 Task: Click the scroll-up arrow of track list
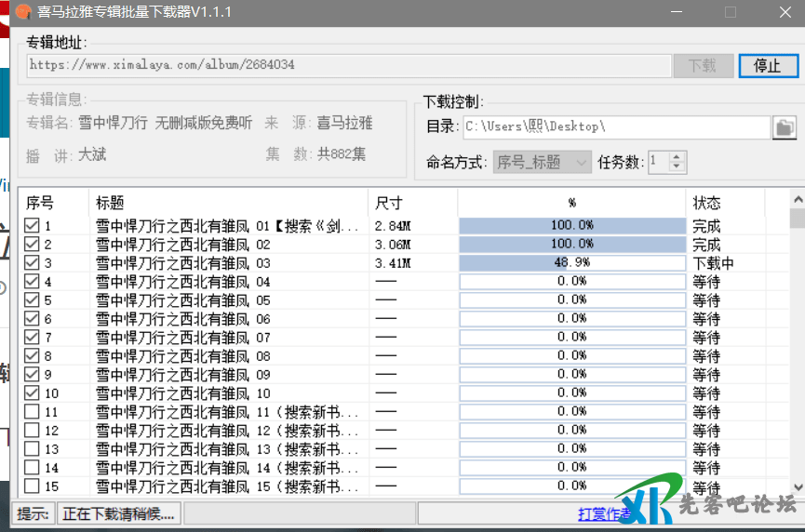coord(797,198)
